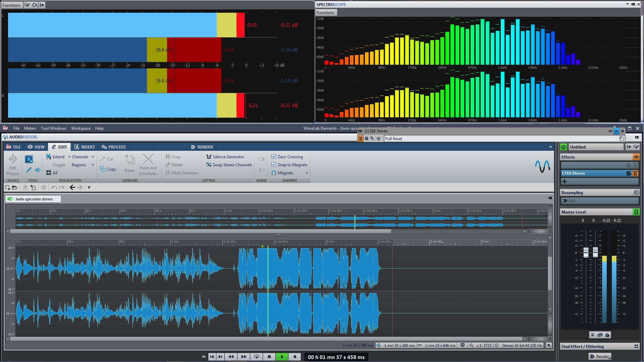This screenshot has height=362, width=644.
Task: Click the loop playback button
Action: (257, 357)
